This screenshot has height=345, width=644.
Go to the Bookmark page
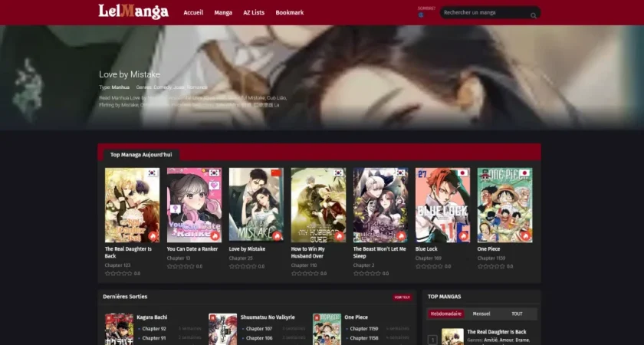290,13
